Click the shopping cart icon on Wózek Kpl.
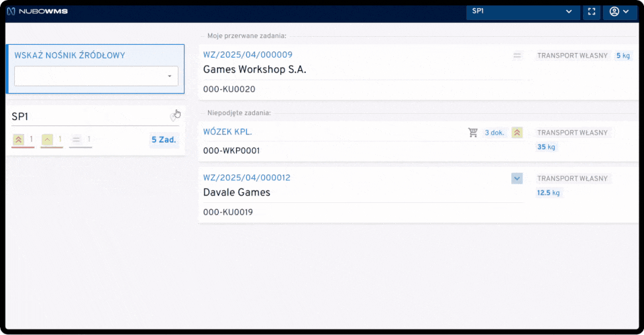Screen dimensions: 644x335 click(x=473, y=133)
